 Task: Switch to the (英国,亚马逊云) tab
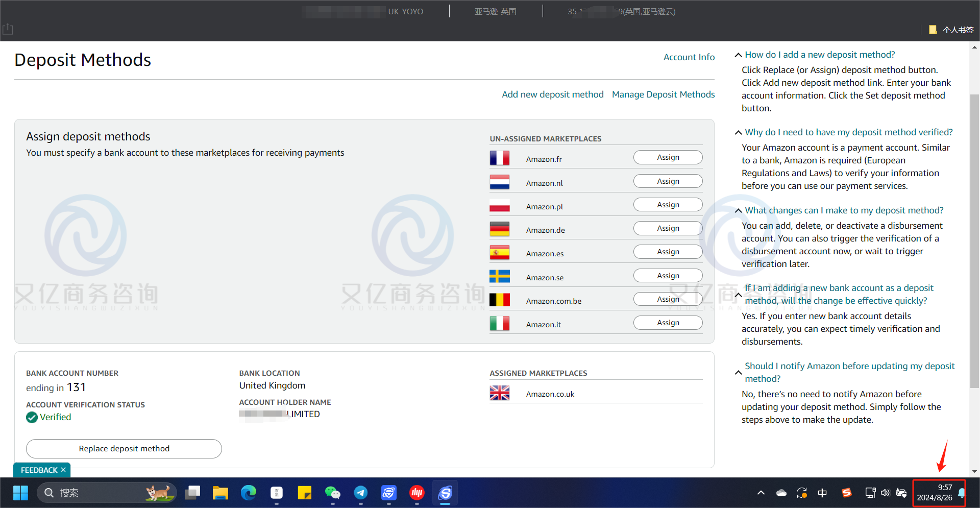click(622, 11)
